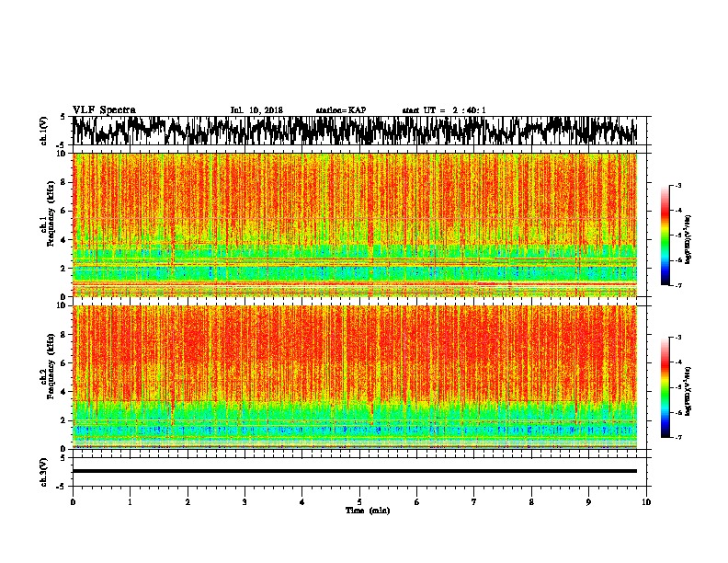Click the "-7" tick on ch.2 colorbar

coord(678,438)
